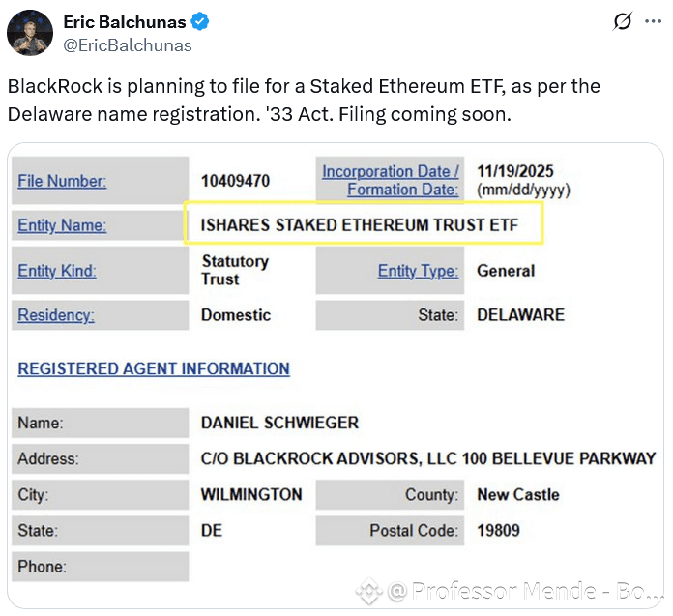Click Incorporation Date / Formation Date link
The height and width of the screenshot is (616, 673).
pos(390,180)
